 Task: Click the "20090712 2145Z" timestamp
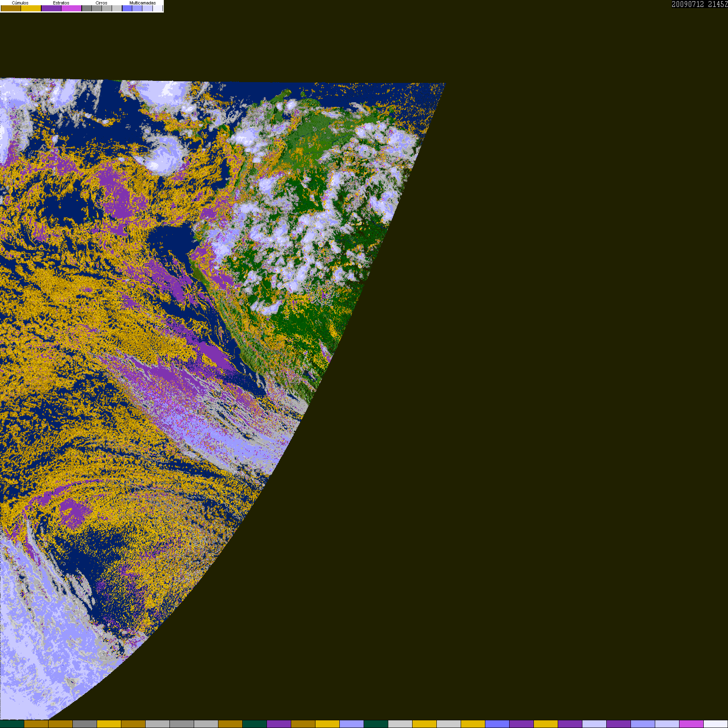click(700, 4)
